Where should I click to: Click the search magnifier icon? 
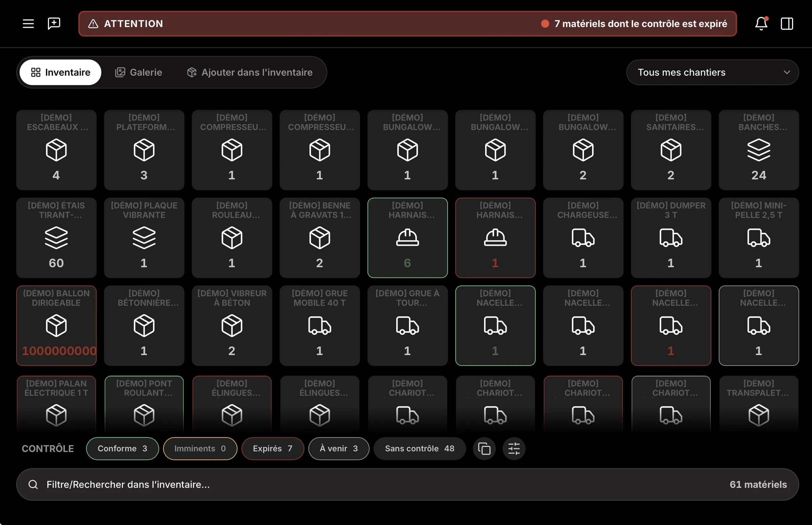(x=33, y=484)
